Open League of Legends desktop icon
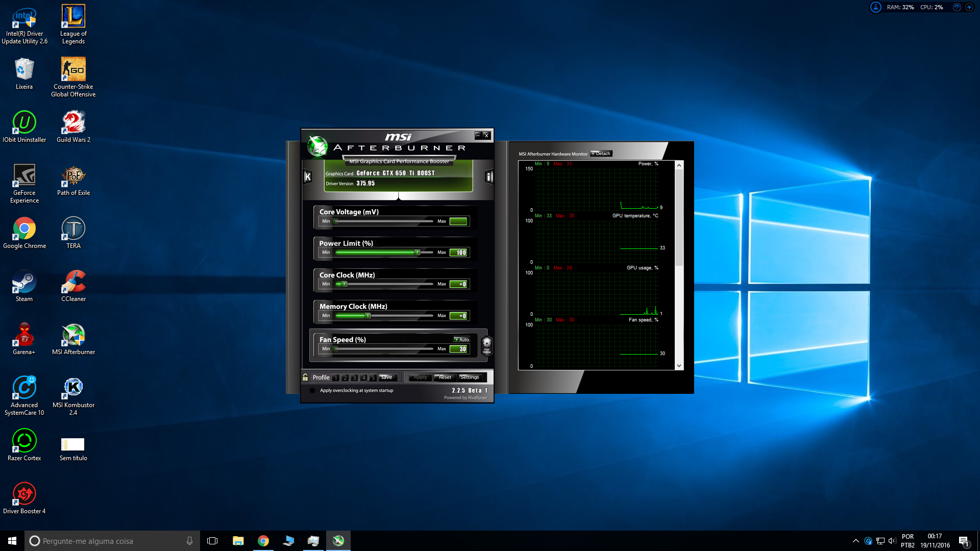This screenshot has height=551, width=980. point(73,24)
